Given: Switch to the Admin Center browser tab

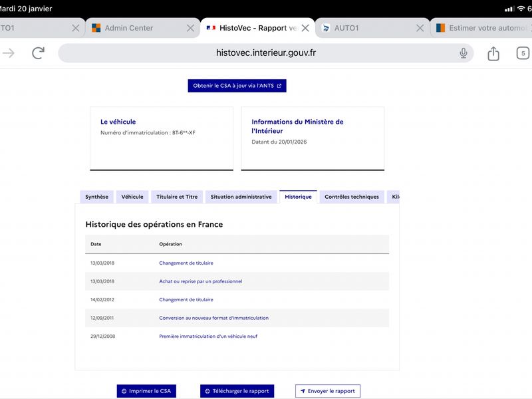Looking at the screenshot, I should [129, 28].
